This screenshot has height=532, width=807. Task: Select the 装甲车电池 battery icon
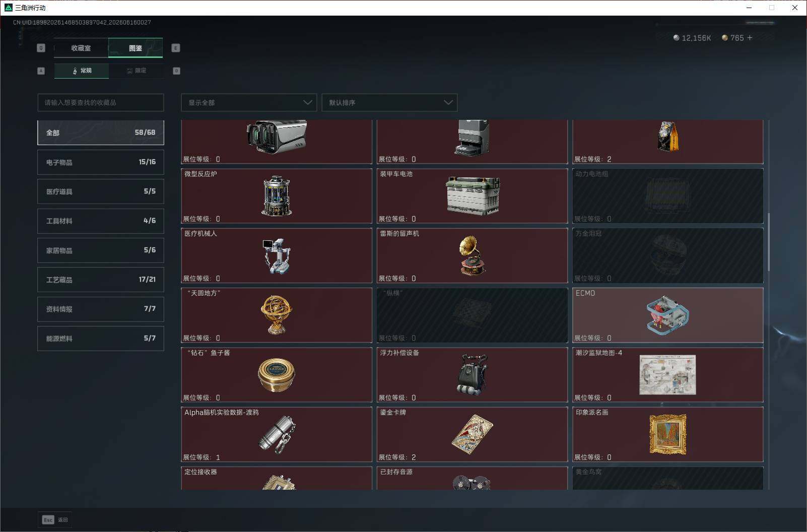(473, 195)
